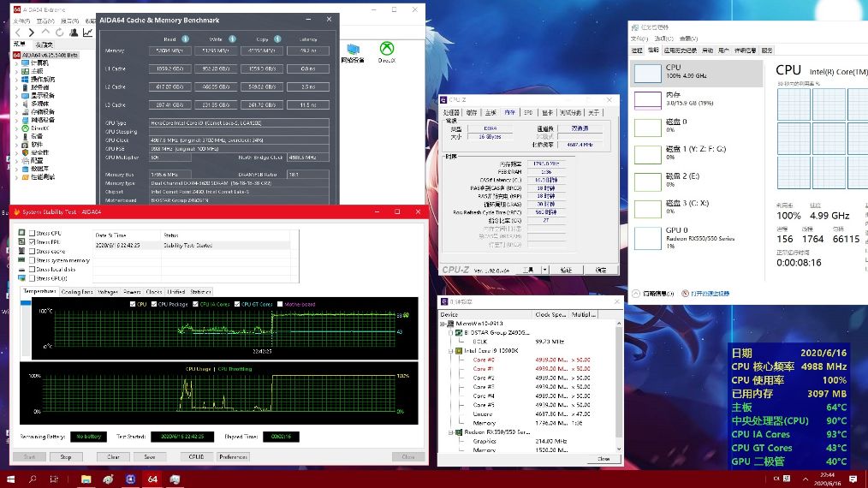The image size is (868, 488).
Task: Click the AIDA64 '64' taskbar icon
Action: coord(152,479)
